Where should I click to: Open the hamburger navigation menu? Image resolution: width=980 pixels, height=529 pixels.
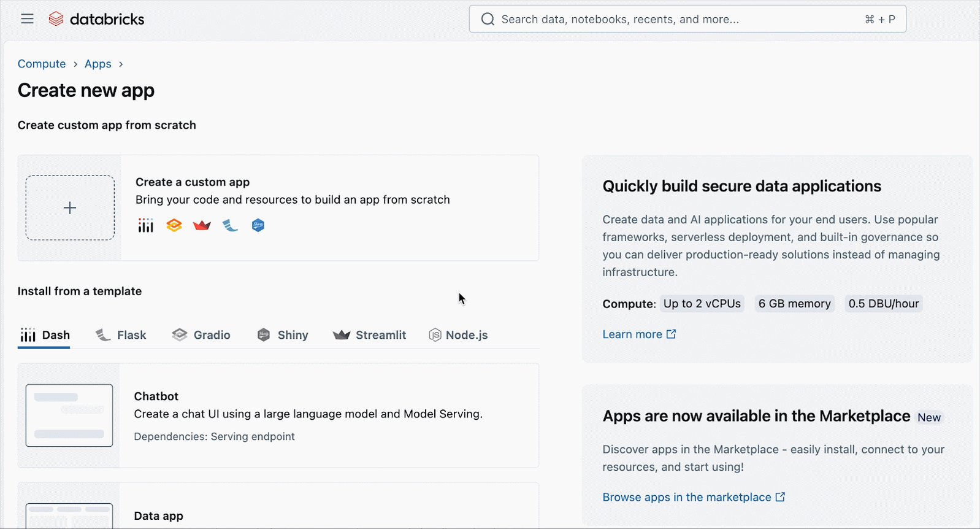pyautogui.click(x=27, y=19)
